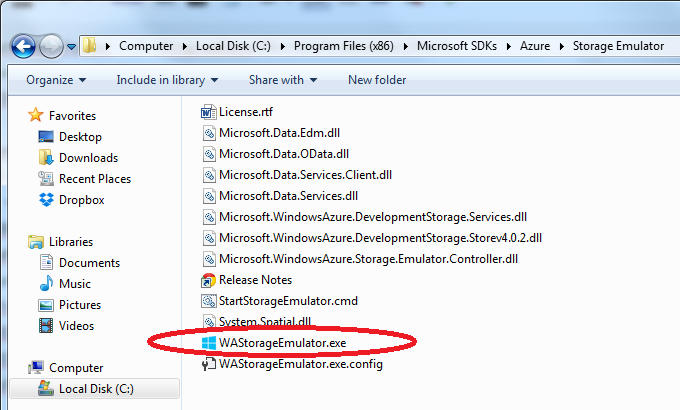Click the Word icon of License.rtf

coord(208,112)
